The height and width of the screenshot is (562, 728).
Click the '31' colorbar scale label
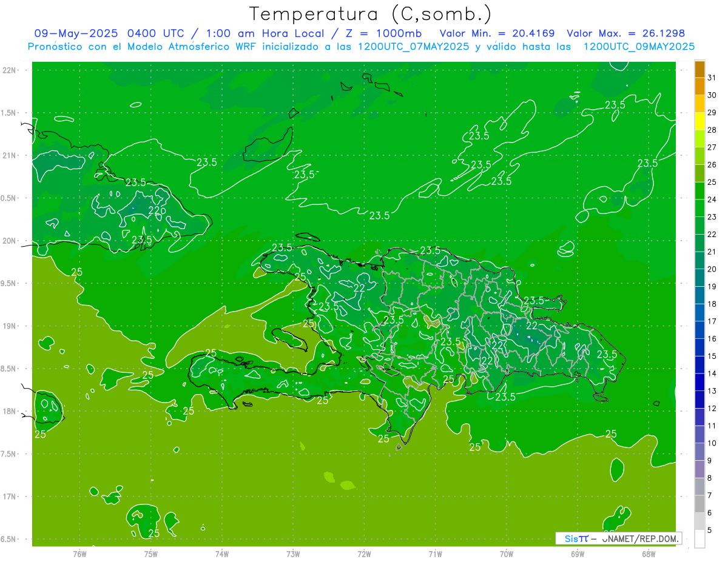click(712, 78)
